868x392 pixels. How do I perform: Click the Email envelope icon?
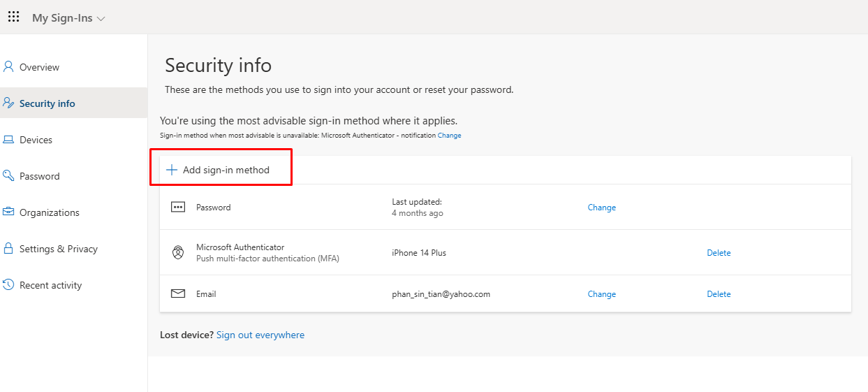[x=178, y=294]
